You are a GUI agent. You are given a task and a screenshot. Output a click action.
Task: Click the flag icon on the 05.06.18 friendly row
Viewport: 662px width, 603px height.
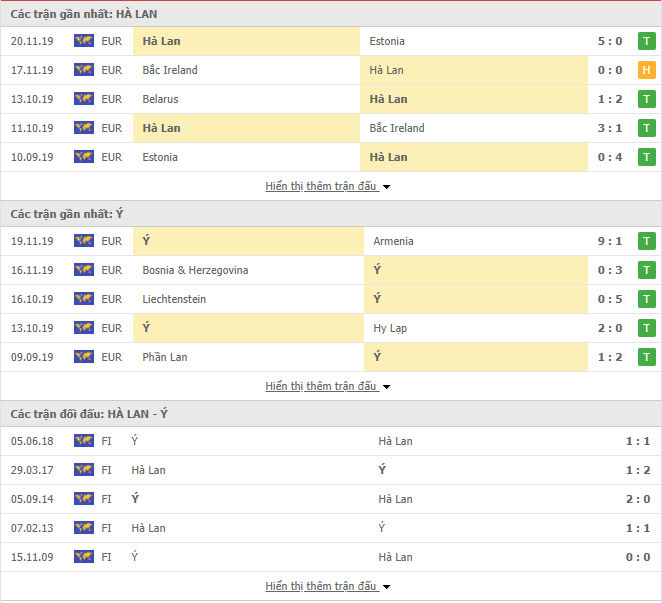point(84,441)
